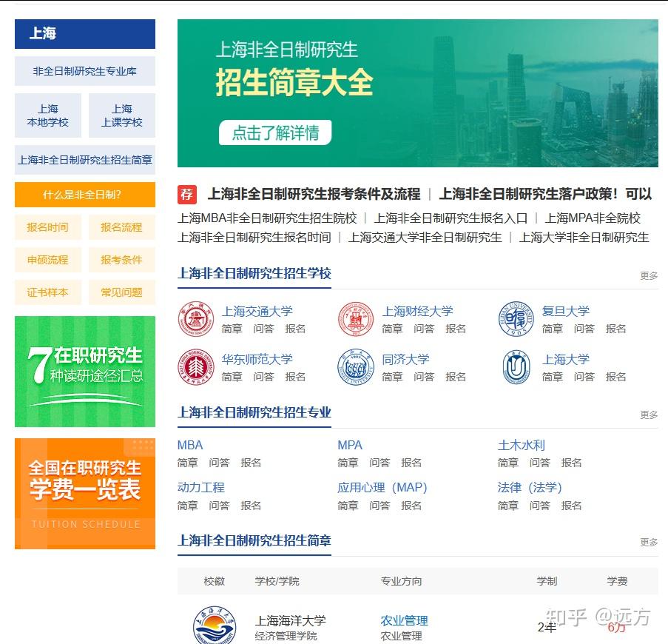Click 上海海洋大学 in the table row
Image resolution: width=668 pixels, height=644 pixels.
click(x=290, y=620)
